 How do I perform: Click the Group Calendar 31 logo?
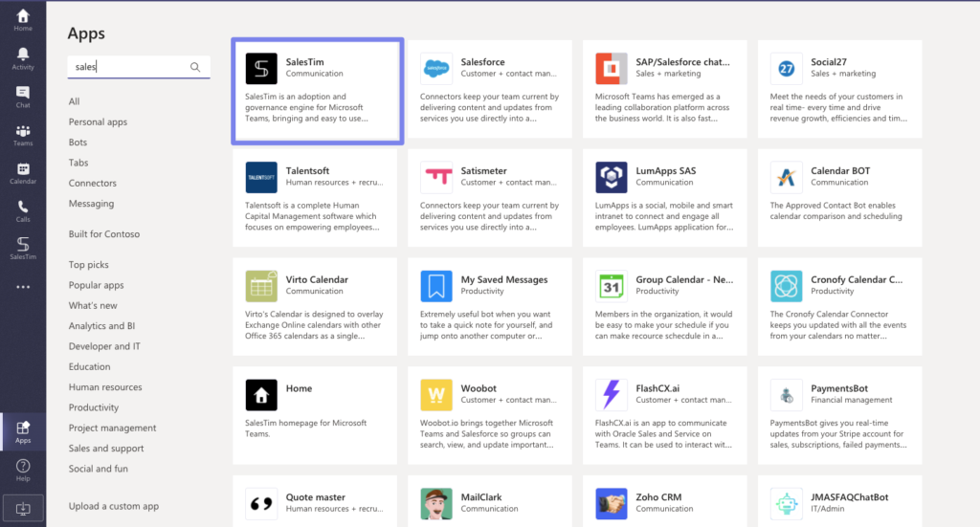point(612,286)
